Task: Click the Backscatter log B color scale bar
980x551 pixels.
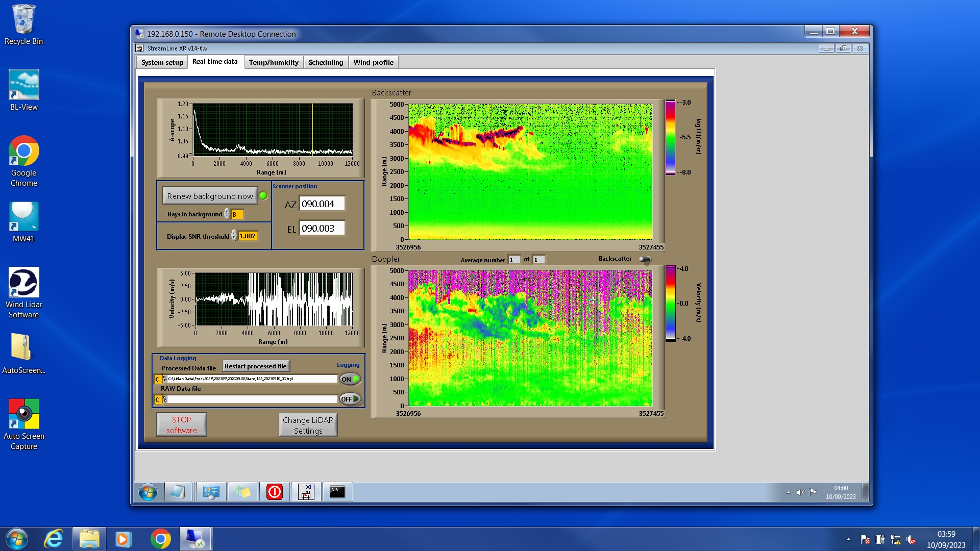Action: 670,137
